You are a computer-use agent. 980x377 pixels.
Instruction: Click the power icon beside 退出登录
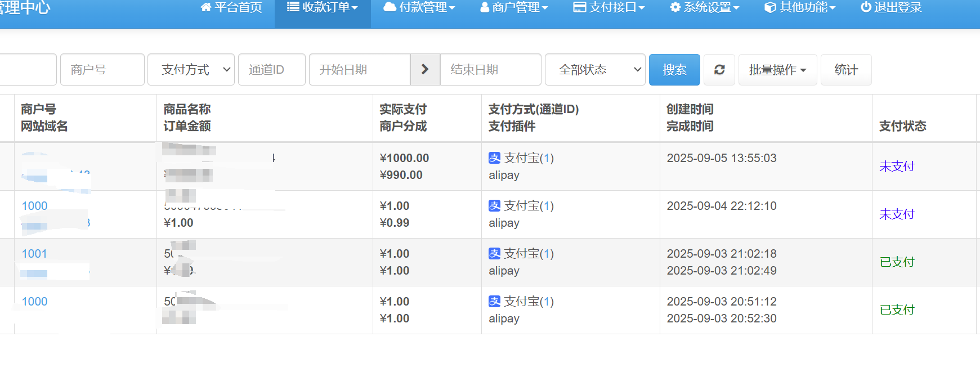click(866, 7)
